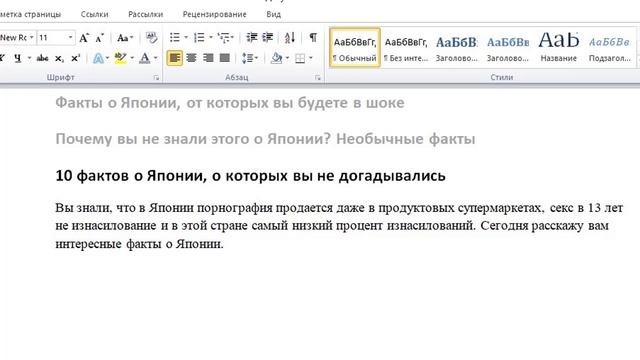640x360 pixels.
Task: Expand bullets library dropdown arrow
Action: click(186, 38)
